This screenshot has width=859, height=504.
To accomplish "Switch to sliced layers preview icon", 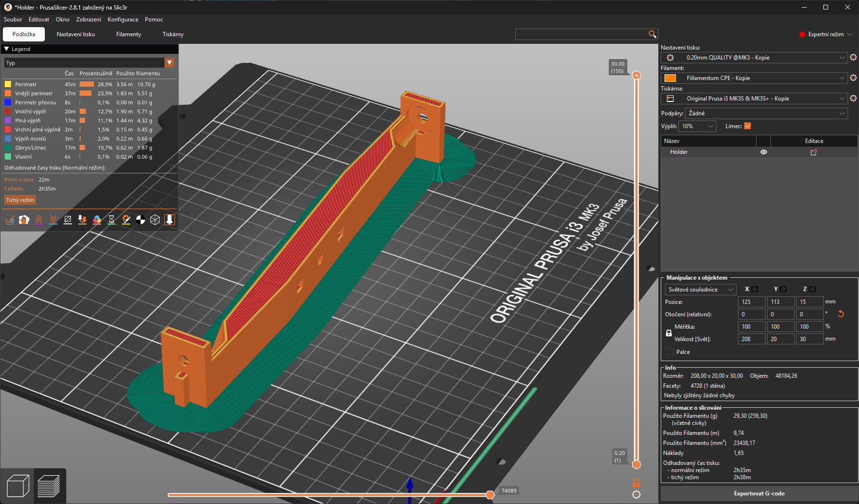I will coord(49,486).
